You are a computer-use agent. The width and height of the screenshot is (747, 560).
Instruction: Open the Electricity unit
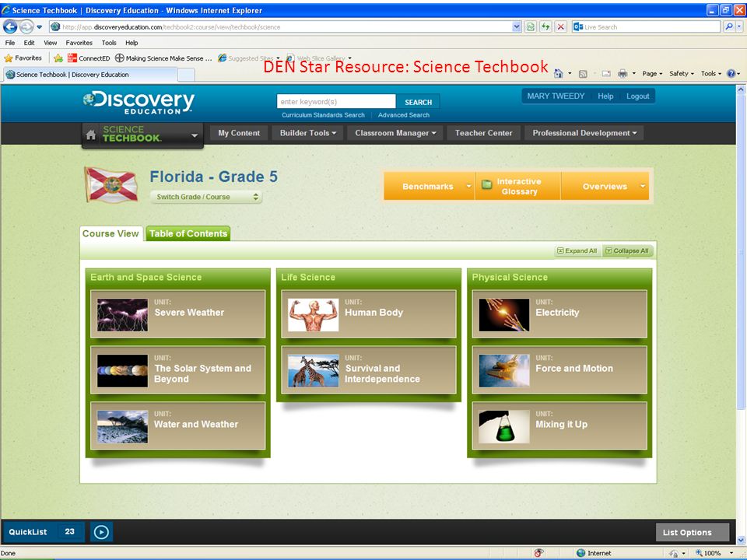point(559,313)
